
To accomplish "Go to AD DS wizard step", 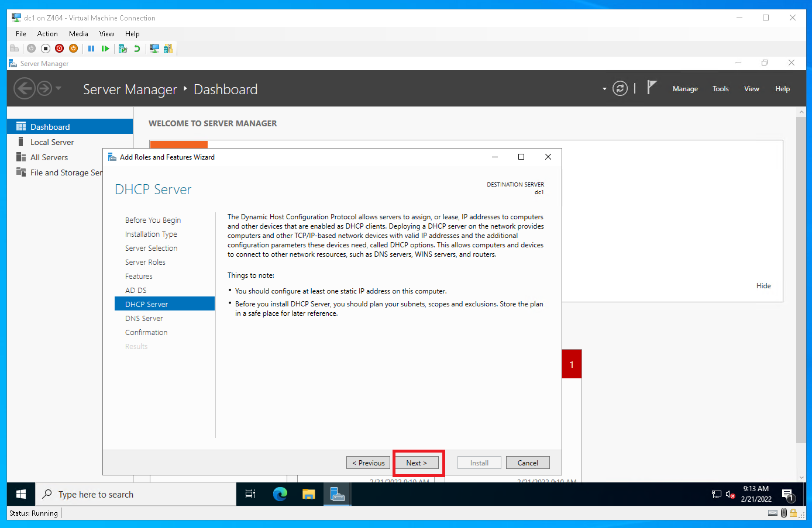I will tap(136, 290).
